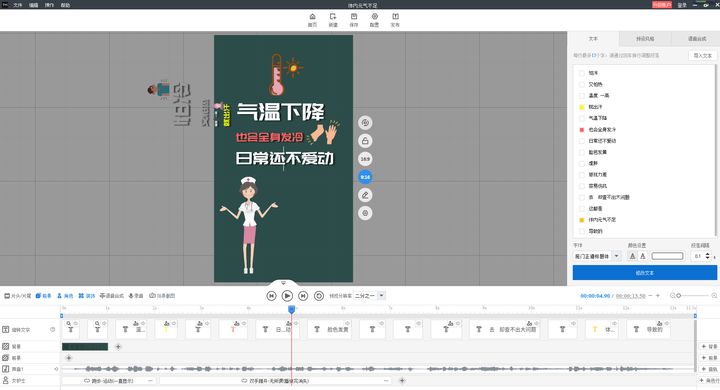The image size is (720, 390).
Task: Toggle yellow checkbox of fourth text row
Action: (x=582, y=107)
